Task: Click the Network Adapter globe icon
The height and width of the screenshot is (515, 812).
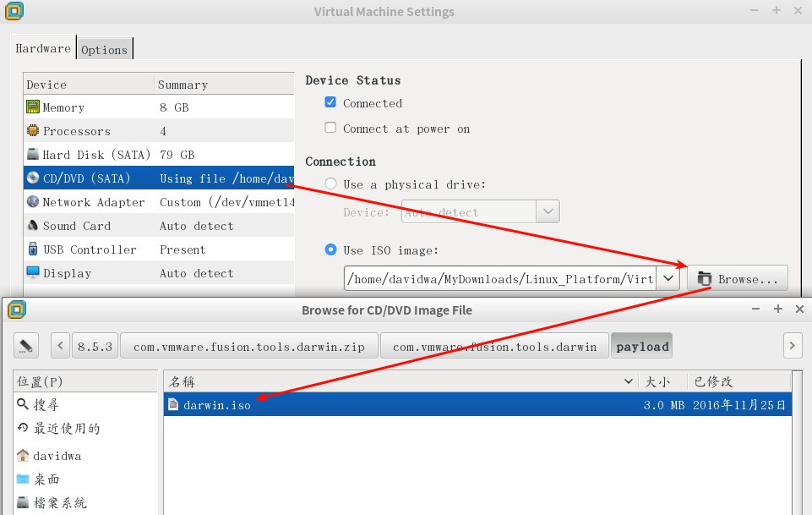Action: click(x=33, y=201)
